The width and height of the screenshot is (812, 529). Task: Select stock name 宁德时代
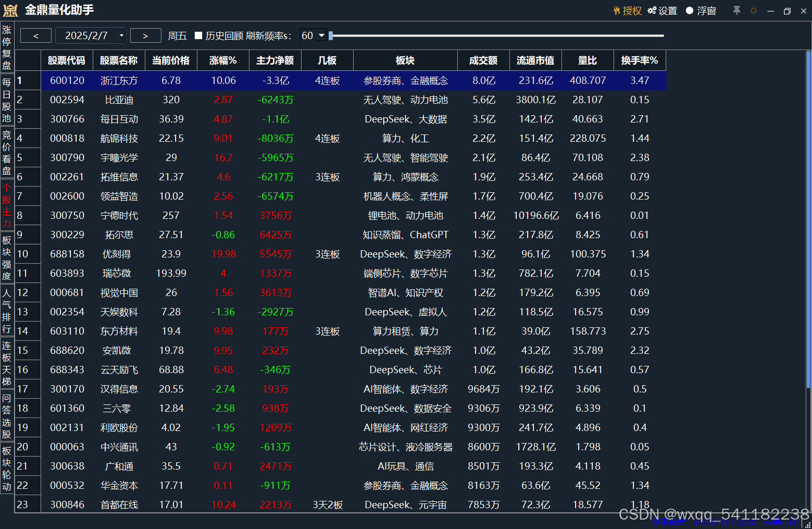pos(119,215)
